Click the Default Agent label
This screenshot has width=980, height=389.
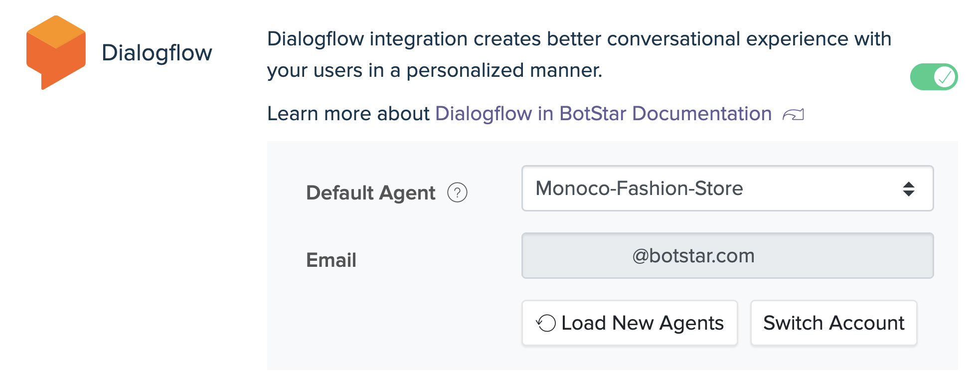click(370, 193)
